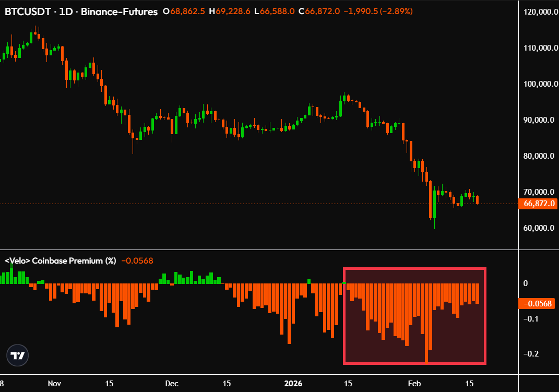Click the Dec label on time axis
This screenshot has width=559, height=392.
click(x=172, y=384)
